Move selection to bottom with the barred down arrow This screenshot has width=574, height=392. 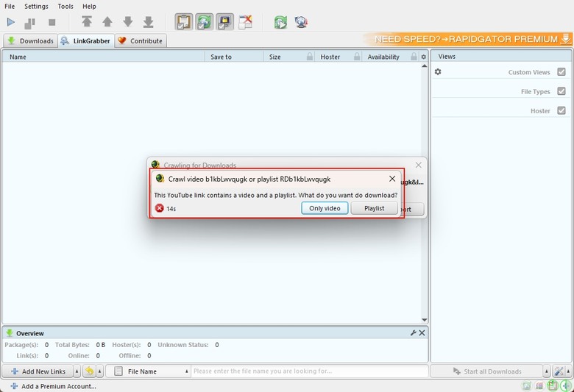point(148,22)
